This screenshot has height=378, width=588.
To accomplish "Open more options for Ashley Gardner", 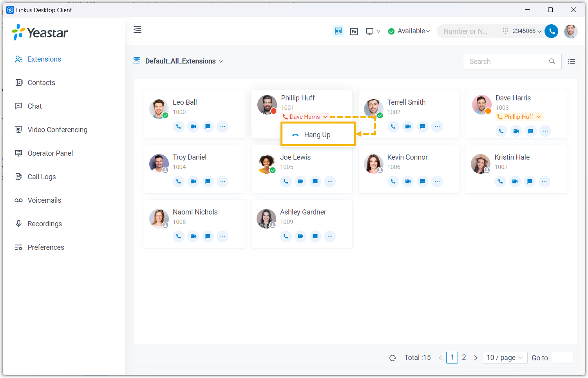I will [330, 236].
